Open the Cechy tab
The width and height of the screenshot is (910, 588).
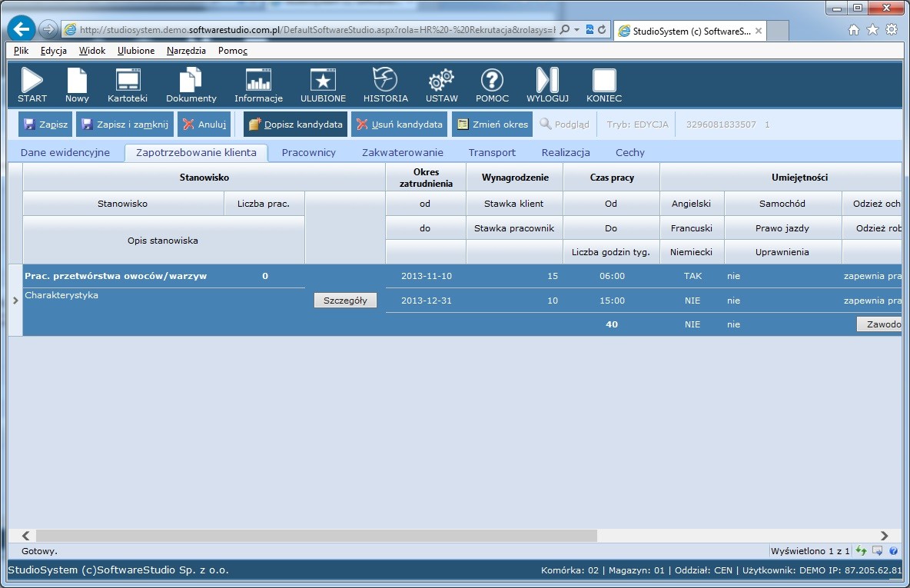tap(630, 153)
